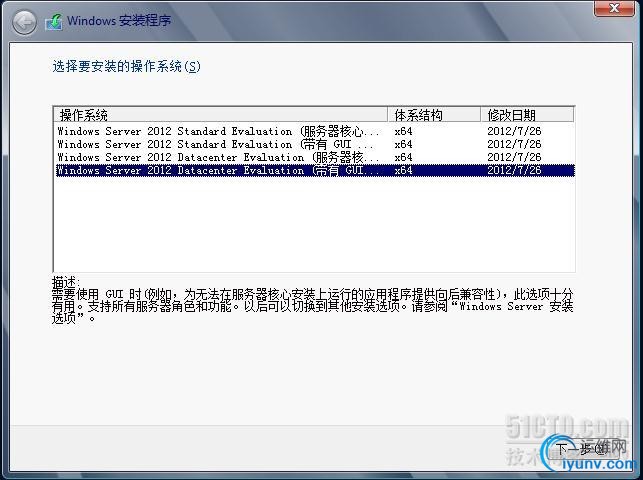The height and width of the screenshot is (480, 643).
Task: Select Datacenter Evaluation 服务器核心 row
Action: (315, 157)
